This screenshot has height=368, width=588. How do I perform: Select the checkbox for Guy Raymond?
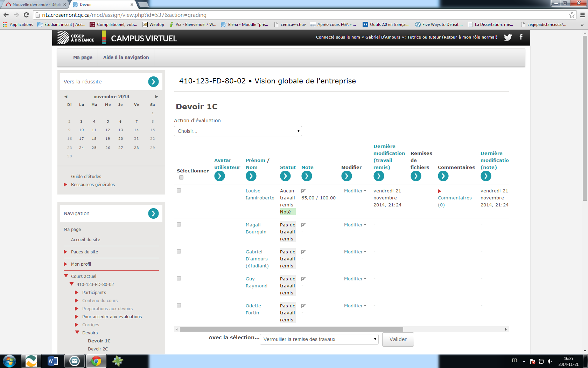179,278
